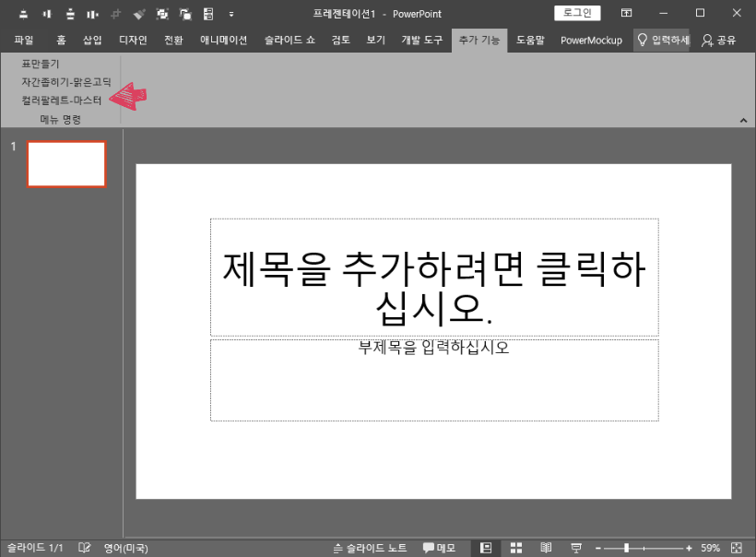Image resolution: width=756 pixels, height=557 pixels.
Task: Click the Tell Me lightbulb search field
Action: click(663, 40)
